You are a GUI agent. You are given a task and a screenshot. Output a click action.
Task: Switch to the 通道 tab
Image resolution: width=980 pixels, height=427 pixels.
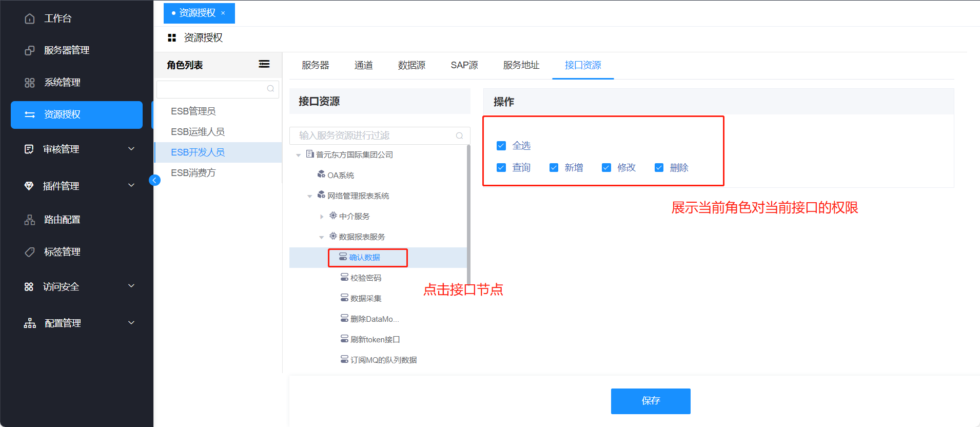point(364,65)
